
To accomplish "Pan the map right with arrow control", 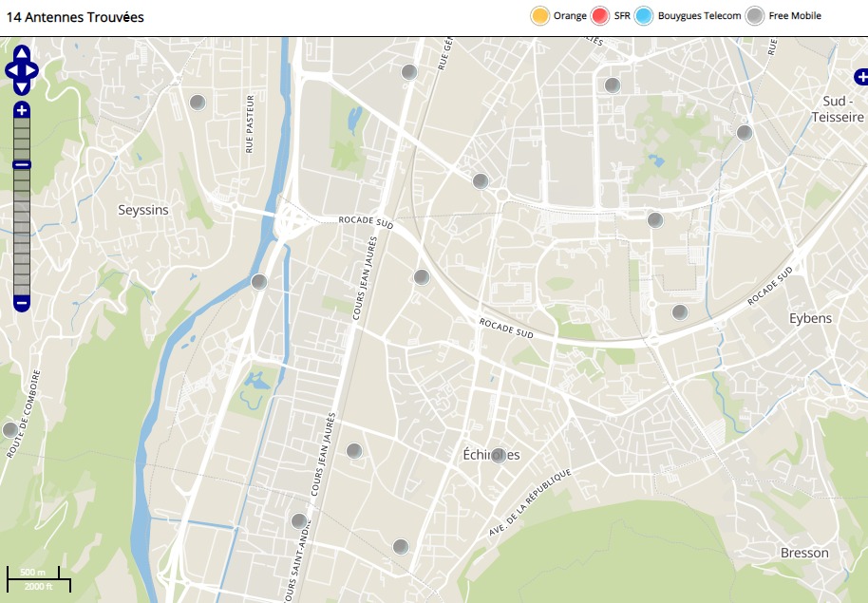I will (32, 70).
